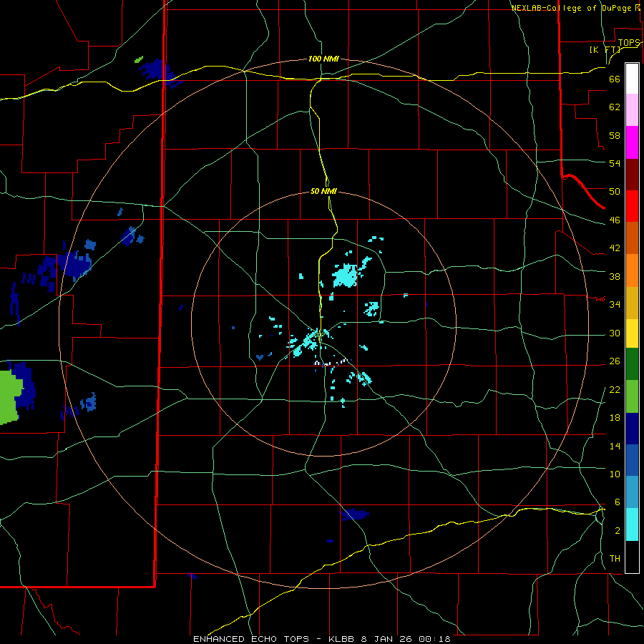Click the large light green echo at left edge
Image resolution: width=644 pixels, height=644 pixels.
point(10,397)
